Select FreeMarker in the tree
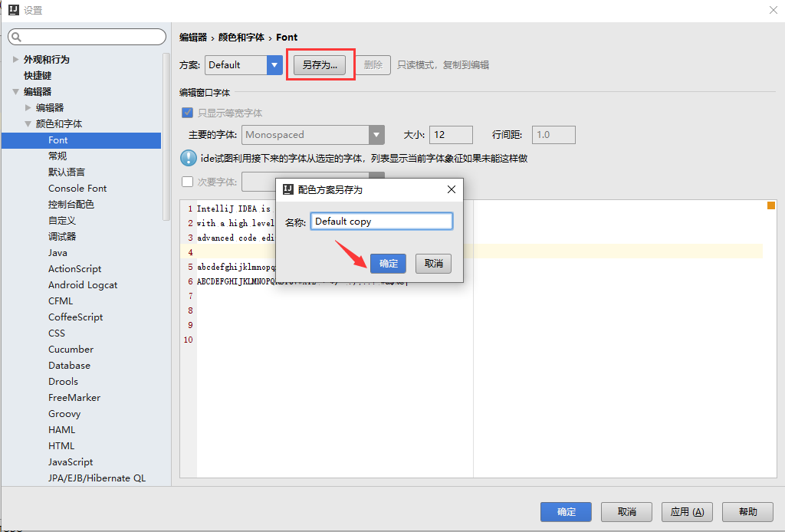This screenshot has width=785, height=532. 74,397
